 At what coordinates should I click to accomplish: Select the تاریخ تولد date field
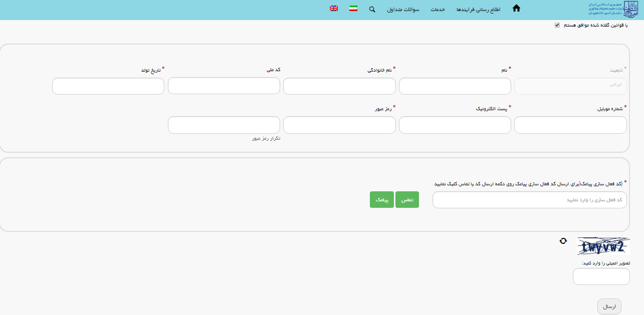(108, 86)
